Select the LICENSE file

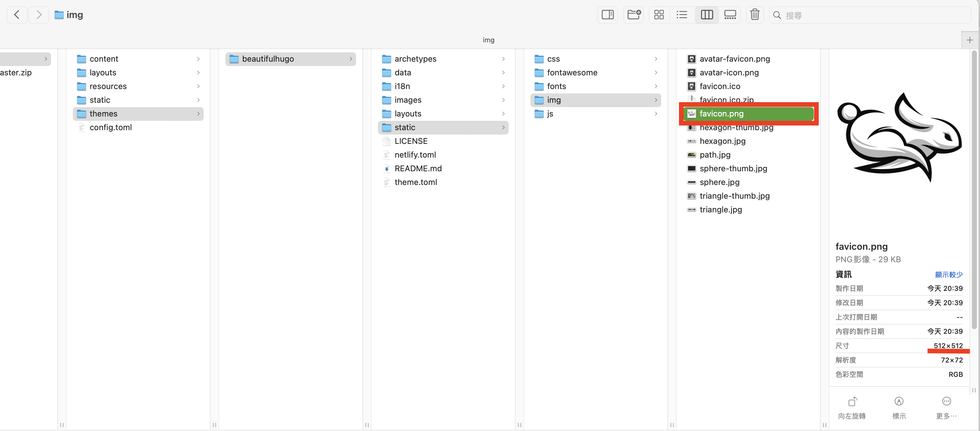pyautogui.click(x=443, y=141)
